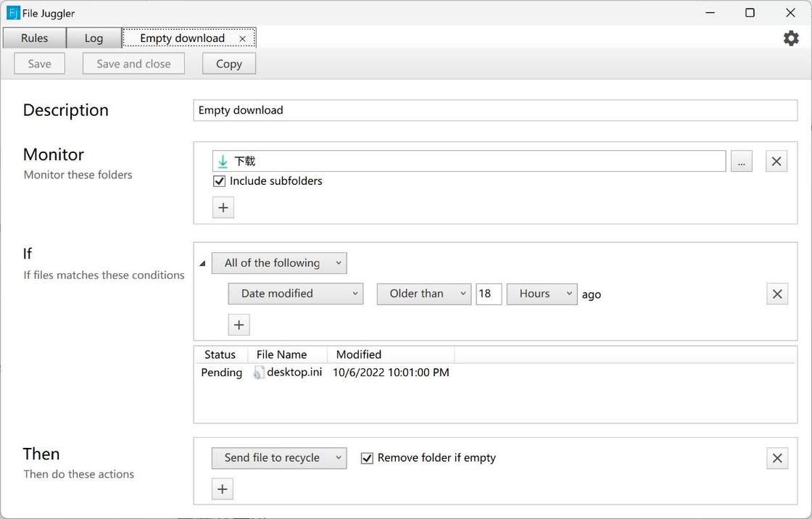Click the Save button

39,63
